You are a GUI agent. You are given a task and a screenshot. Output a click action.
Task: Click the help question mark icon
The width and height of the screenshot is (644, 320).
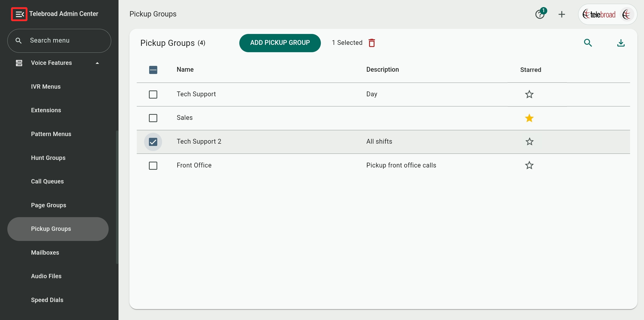coord(540,14)
